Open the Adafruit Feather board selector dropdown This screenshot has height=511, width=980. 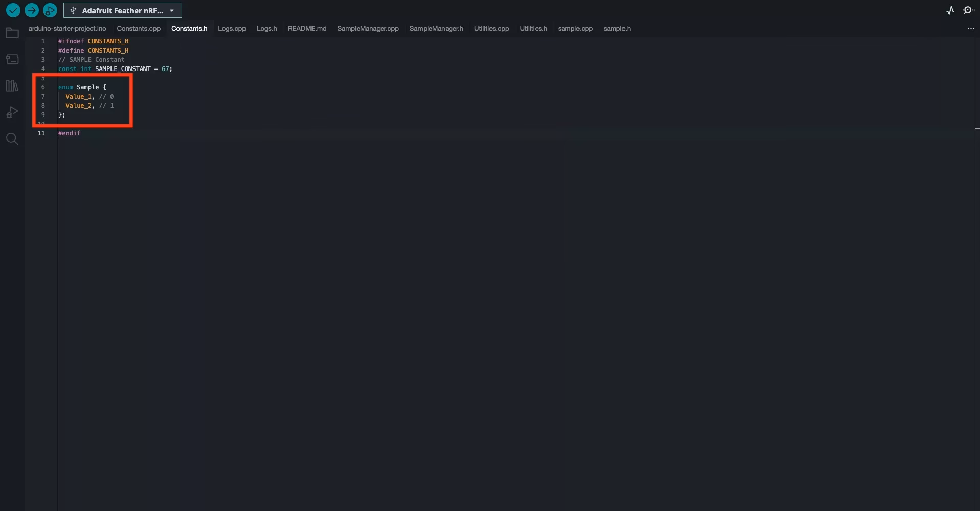pyautogui.click(x=122, y=10)
